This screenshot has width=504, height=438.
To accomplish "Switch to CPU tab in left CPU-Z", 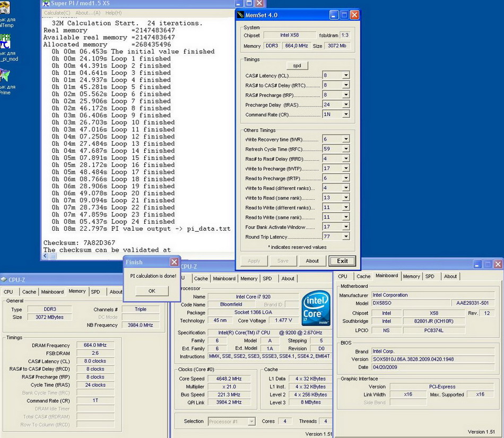I will coord(8,292).
